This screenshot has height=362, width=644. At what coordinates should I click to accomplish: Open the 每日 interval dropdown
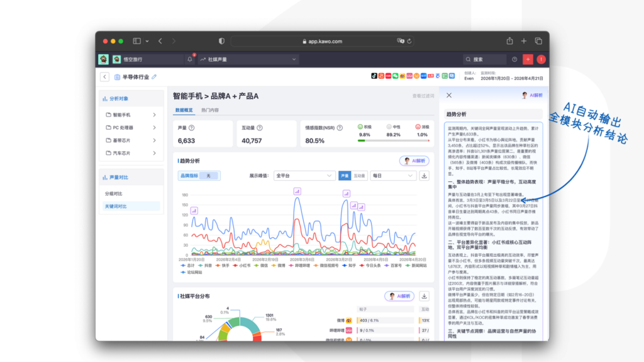click(392, 176)
